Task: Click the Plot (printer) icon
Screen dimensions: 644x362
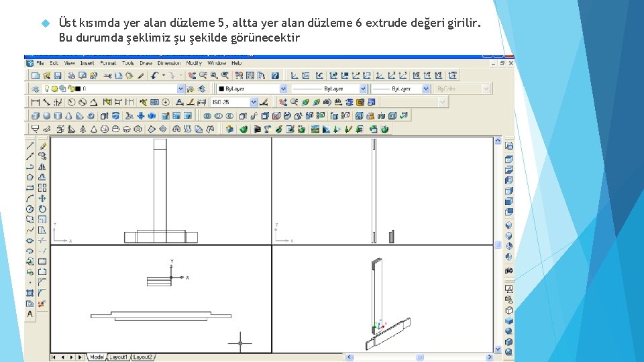Action: point(72,76)
